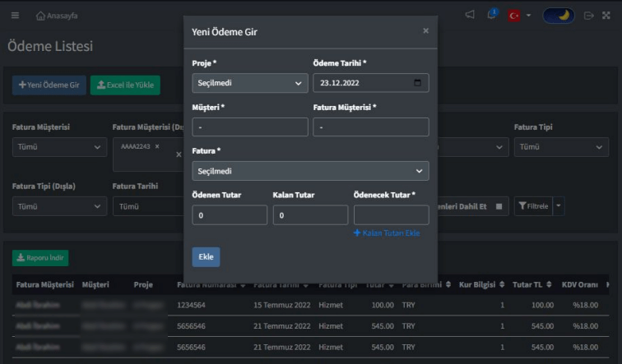Click the Fatura Tarihi filter field

[x=149, y=206]
